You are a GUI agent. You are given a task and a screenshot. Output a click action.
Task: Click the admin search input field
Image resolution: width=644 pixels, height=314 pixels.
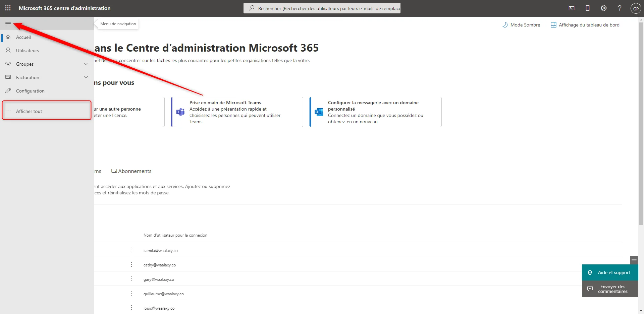coord(322,8)
